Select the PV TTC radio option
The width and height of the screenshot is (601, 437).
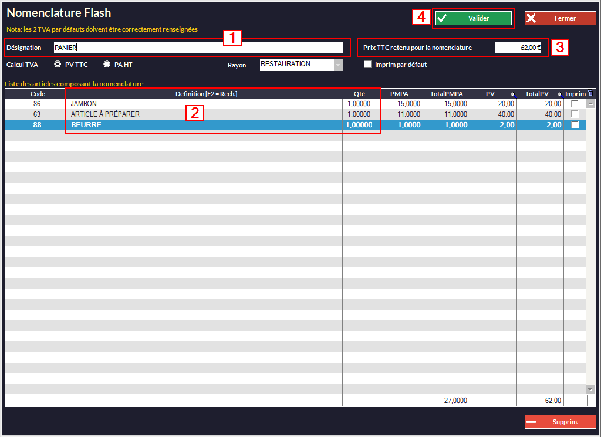(56, 64)
